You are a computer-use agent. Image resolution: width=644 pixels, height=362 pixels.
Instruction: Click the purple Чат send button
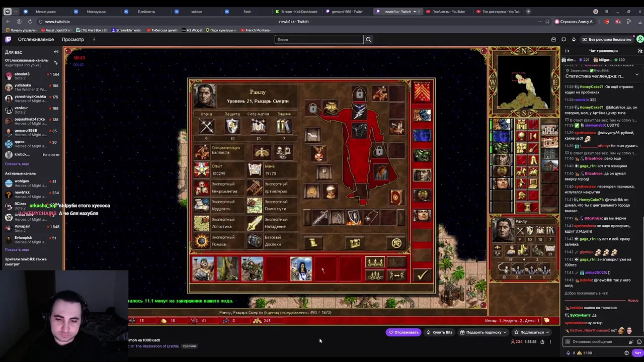[638, 353]
